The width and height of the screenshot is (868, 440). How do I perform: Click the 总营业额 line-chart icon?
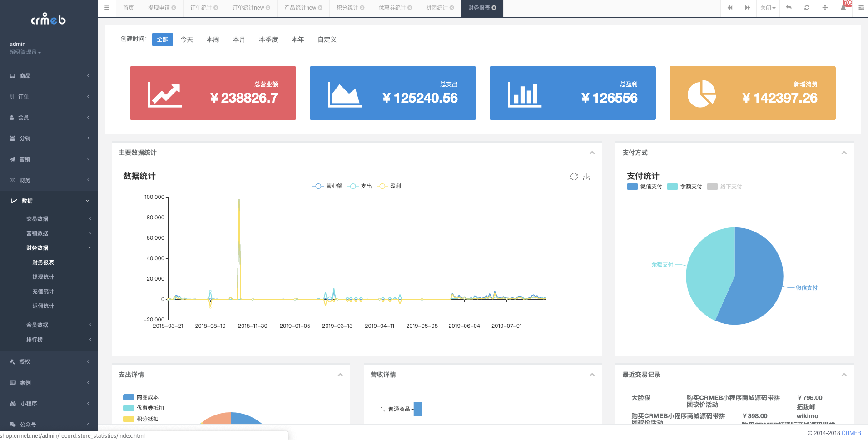pyautogui.click(x=165, y=95)
